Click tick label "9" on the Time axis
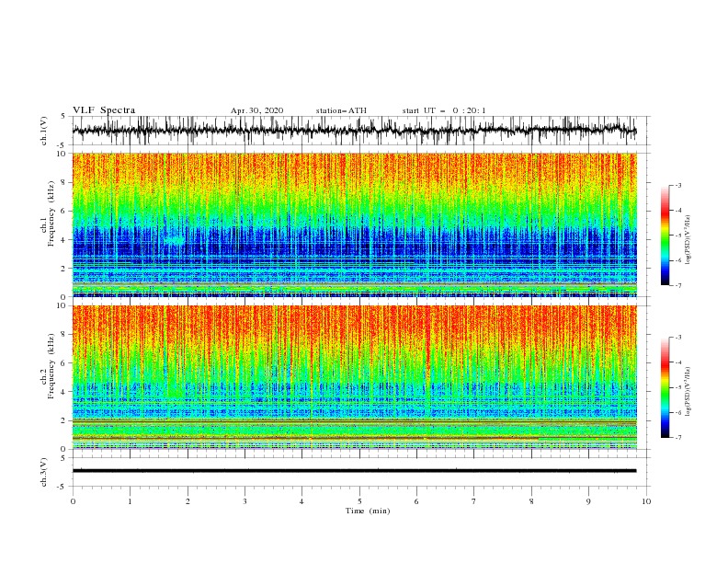 588,501
